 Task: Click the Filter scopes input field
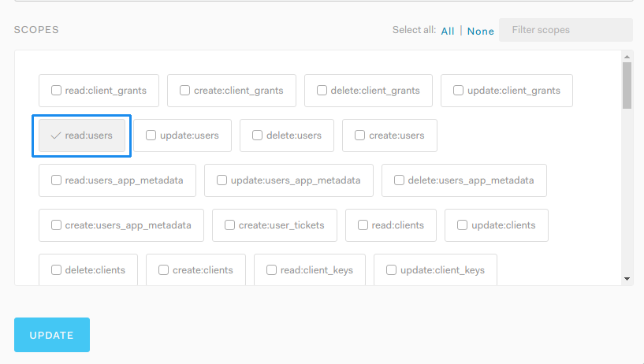click(566, 30)
